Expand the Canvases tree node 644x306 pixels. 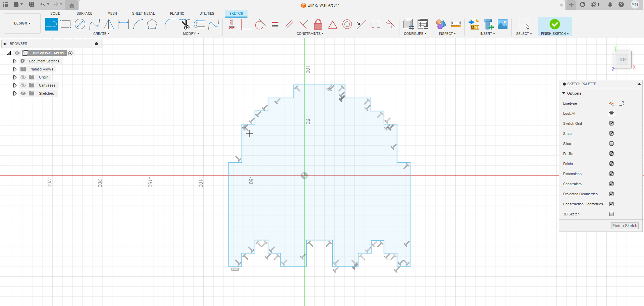pyautogui.click(x=15, y=85)
